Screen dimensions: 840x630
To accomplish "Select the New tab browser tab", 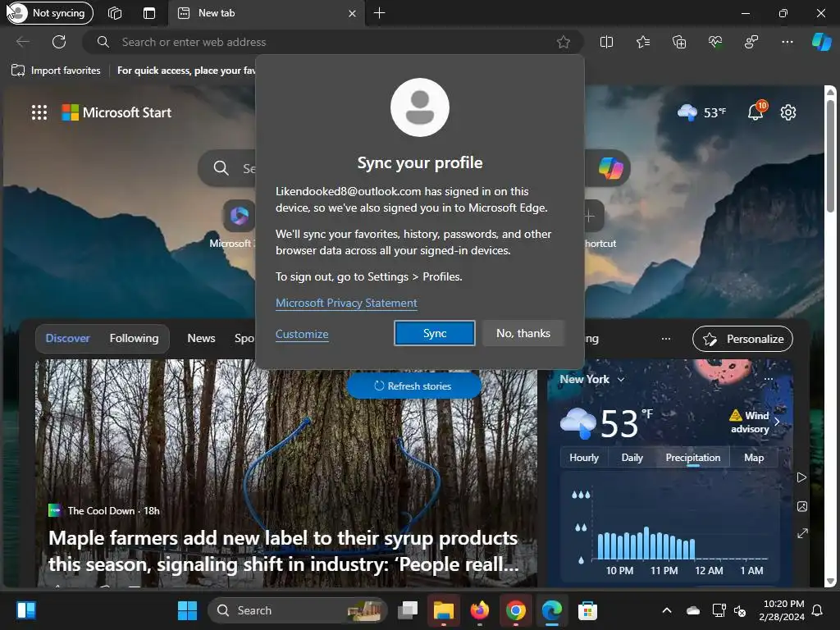I will pyautogui.click(x=267, y=13).
